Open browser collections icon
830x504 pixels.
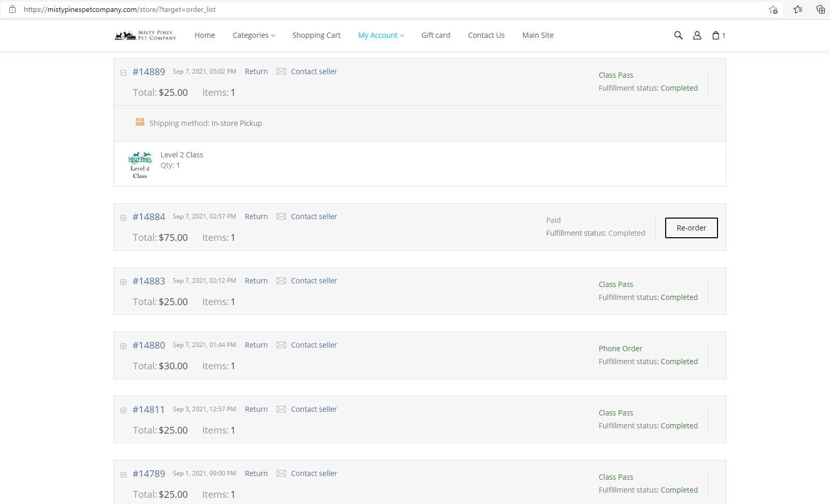tap(821, 9)
